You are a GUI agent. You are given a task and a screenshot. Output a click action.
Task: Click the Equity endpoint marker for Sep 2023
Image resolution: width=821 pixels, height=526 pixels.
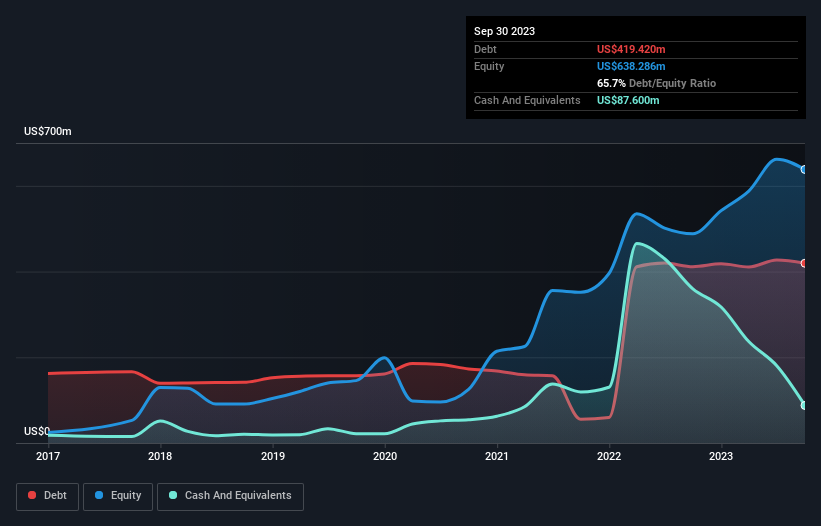coord(804,170)
